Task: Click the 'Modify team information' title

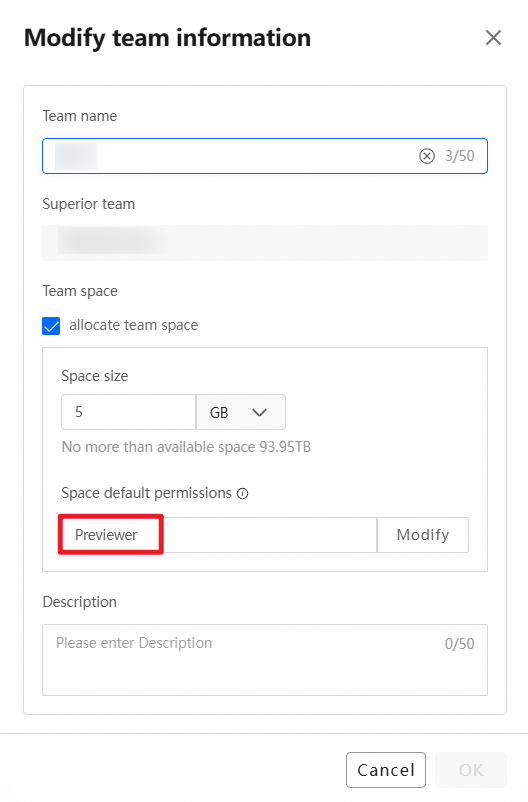Action: [x=168, y=38]
